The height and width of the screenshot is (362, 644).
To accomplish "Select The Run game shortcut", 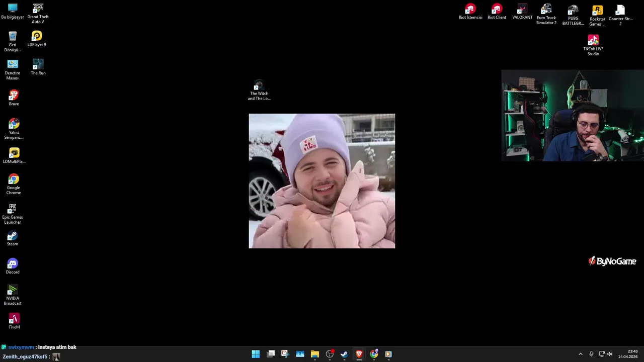I will tap(38, 67).
